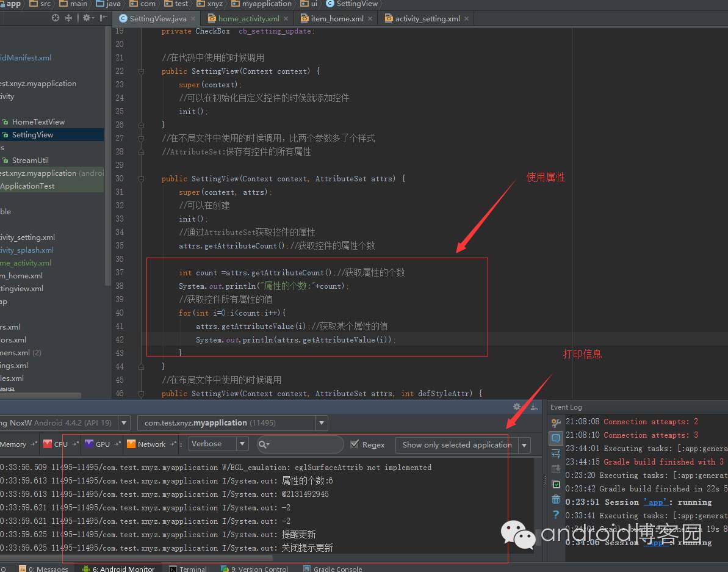Image resolution: width=728 pixels, height=572 pixels.
Task: Open Android Monitor tool window tab
Action: point(118,568)
